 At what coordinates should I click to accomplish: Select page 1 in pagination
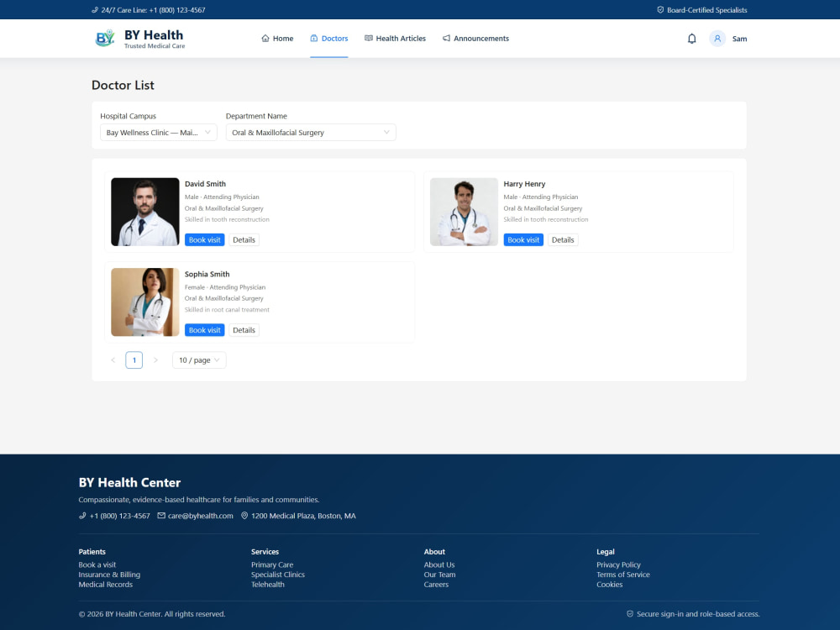pyautogui.click(x=134, y=360)
